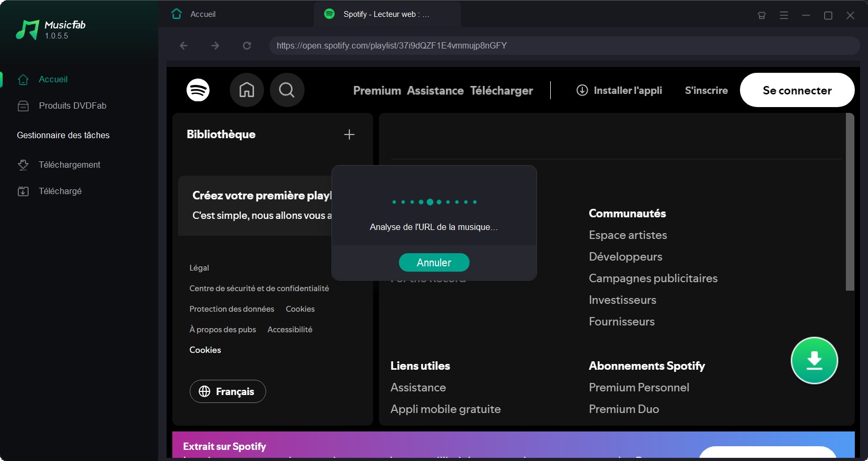Open the Premium link
The image size is (868, 461).
[x=377, y=91]
